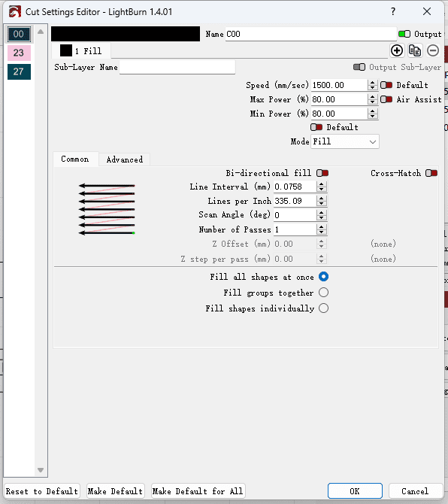Viewport: 448px width, 504px height.
Task: Click the black layer color bar
Action: pyautogui.click(x=126, y=34)
